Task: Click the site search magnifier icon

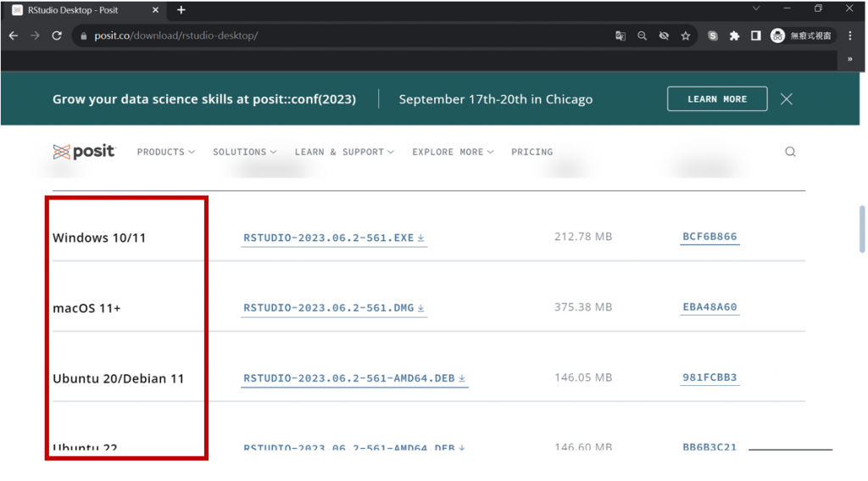Action: (x=790, y=152)
